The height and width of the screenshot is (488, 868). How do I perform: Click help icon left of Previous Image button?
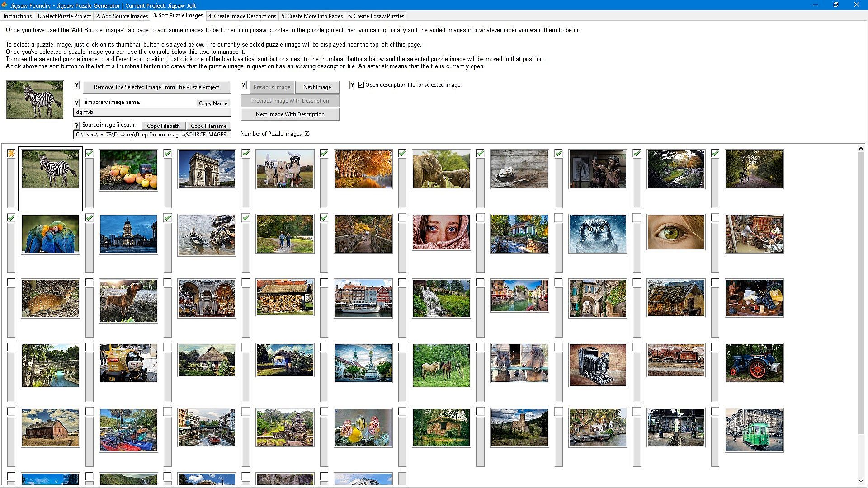(244, 85)
